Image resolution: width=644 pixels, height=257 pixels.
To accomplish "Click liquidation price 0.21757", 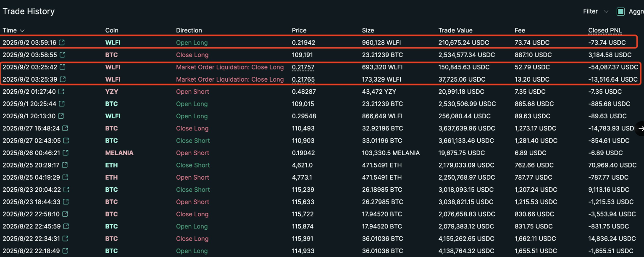I will tap(303, 67).
